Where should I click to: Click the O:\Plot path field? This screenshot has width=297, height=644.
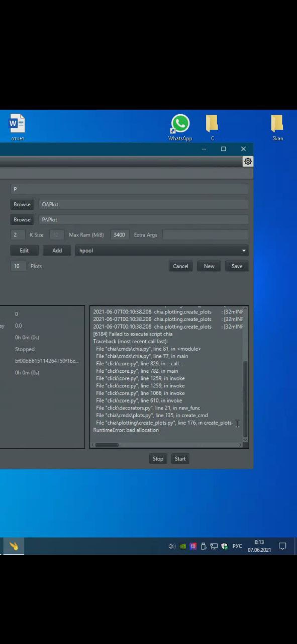click(x=144, y=204)
